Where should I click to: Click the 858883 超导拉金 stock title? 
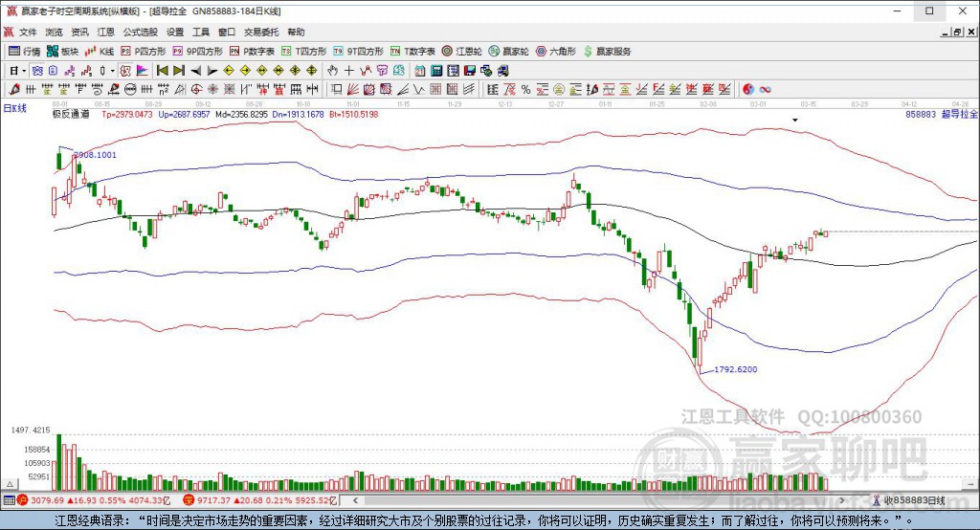942,115
